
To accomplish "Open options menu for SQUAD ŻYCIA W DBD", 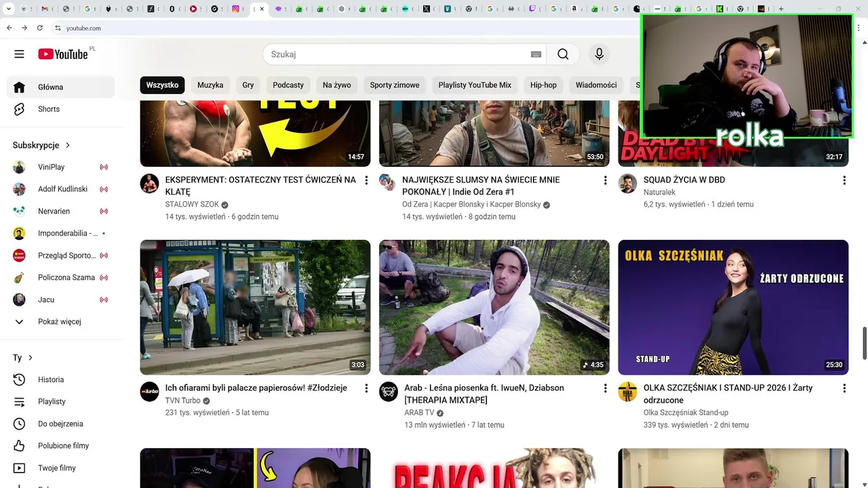I will [x=844, y=180].
